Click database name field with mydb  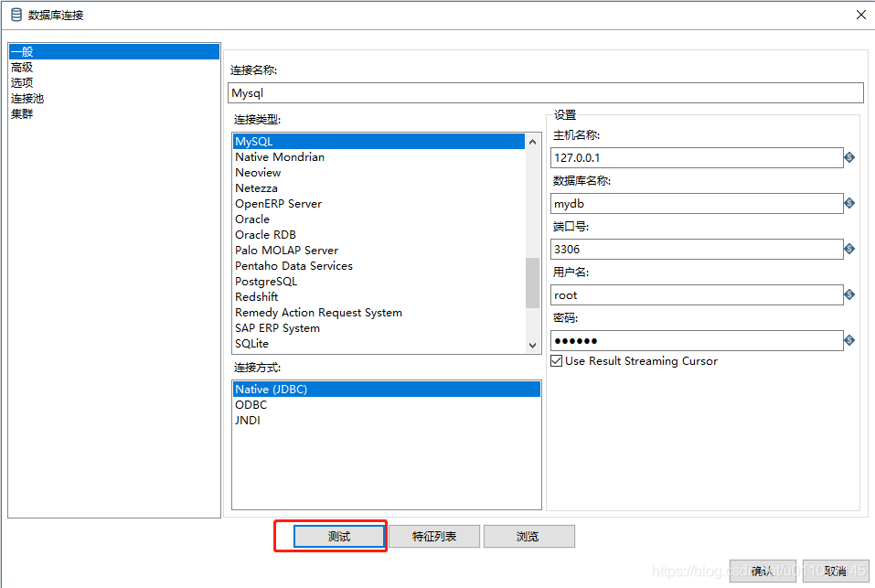click(697, 204)
